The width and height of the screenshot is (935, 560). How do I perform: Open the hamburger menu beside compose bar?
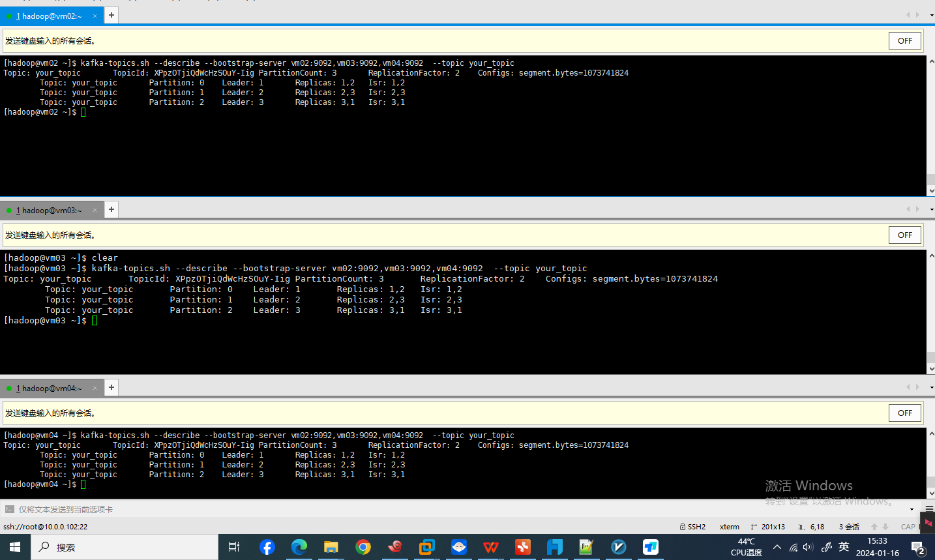point(929,508)
